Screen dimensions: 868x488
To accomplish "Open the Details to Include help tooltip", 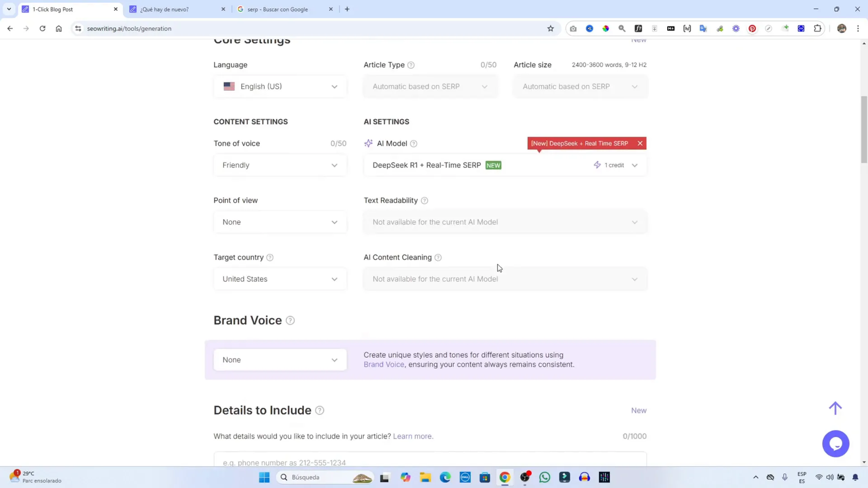I will (320, 410).
